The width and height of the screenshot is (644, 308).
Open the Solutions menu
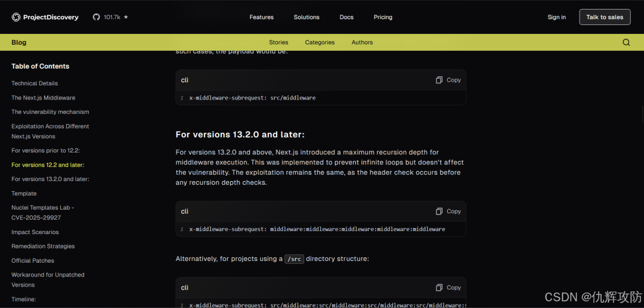point(306,17)
